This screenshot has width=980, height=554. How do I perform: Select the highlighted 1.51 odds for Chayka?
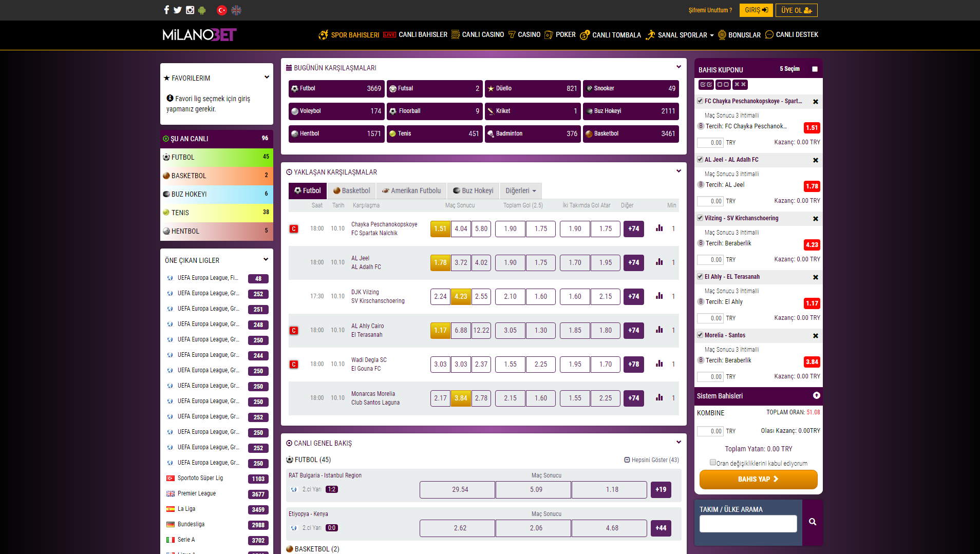440,229
